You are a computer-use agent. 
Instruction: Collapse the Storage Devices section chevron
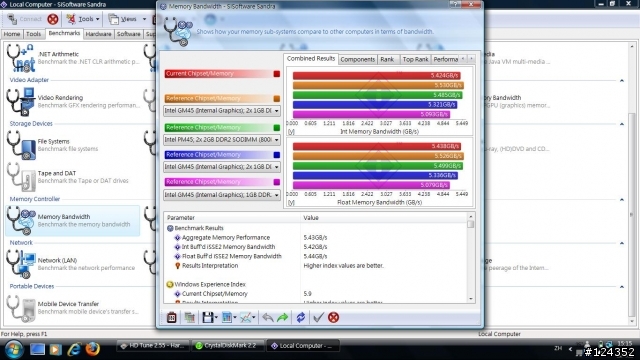click(x=622, y=124)
